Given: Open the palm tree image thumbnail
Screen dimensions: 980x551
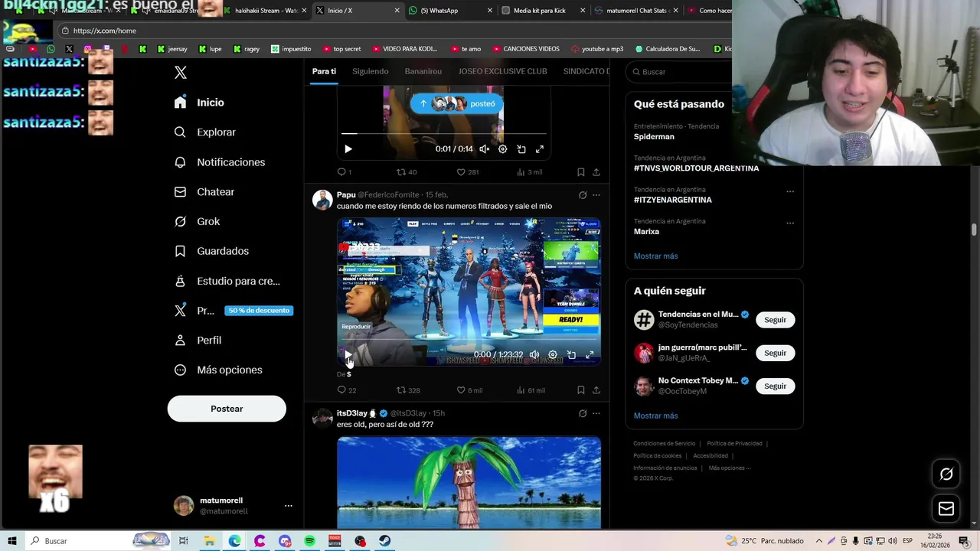Looking at the screenshot, I should pyautogui.click(x=469, y=482).
